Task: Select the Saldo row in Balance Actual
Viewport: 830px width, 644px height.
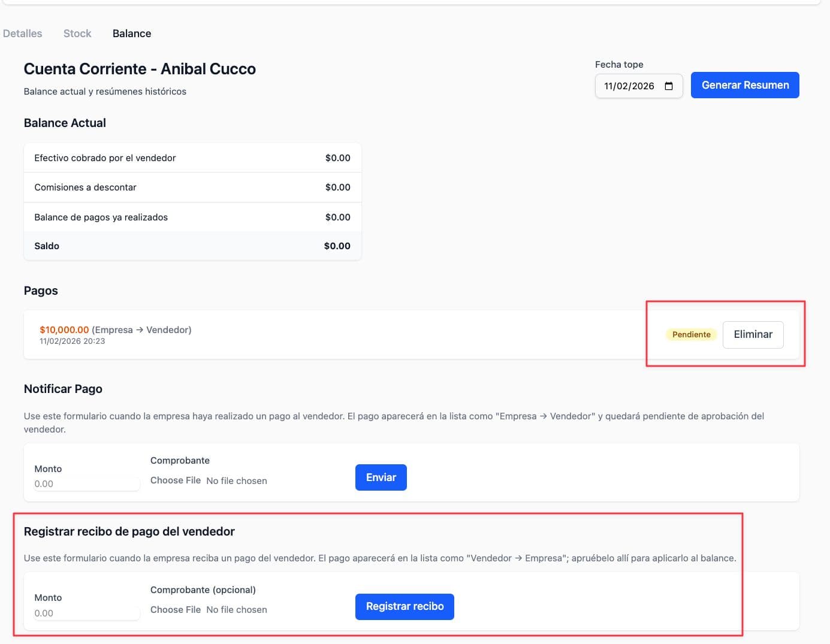Action: [192, 246]
